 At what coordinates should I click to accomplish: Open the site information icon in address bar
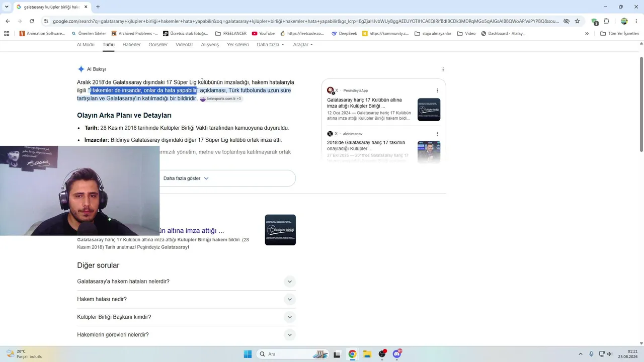46,21
